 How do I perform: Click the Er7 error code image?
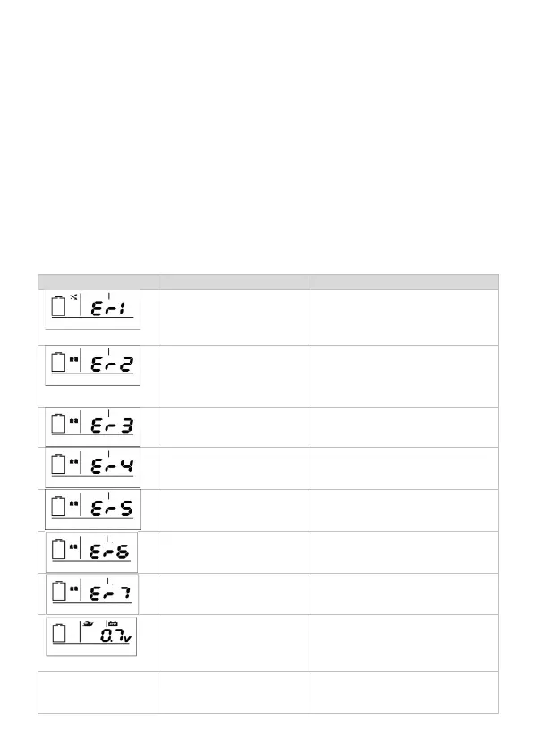91,592
